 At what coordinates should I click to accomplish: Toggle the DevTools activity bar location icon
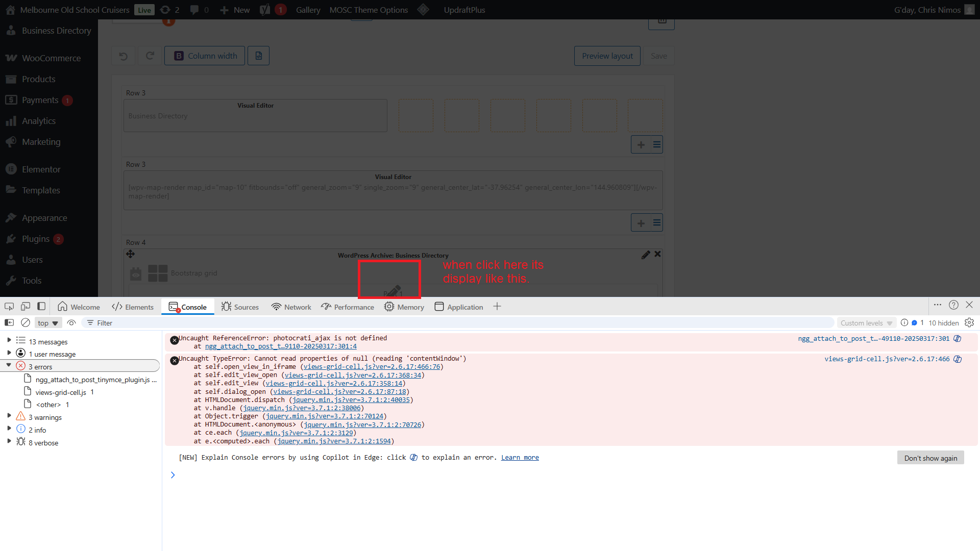41,307
